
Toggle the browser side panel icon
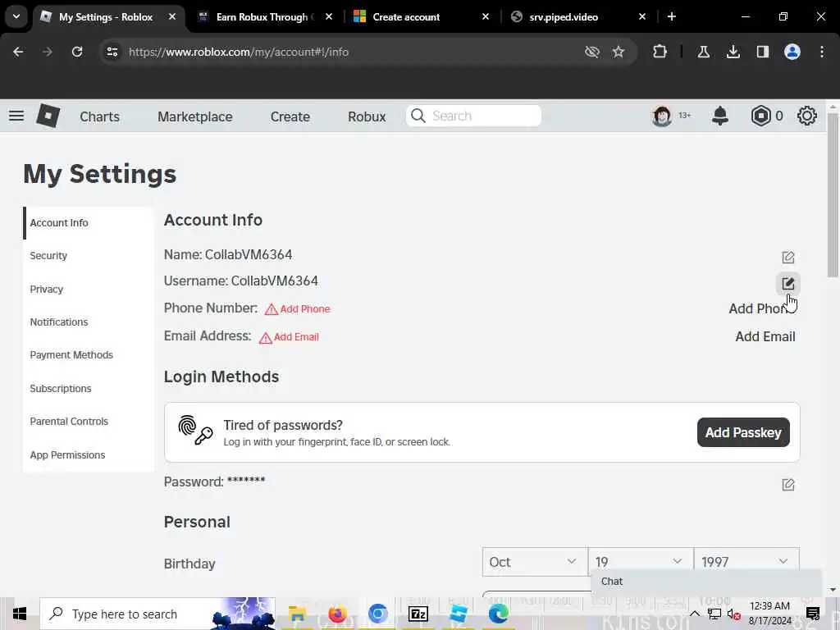click(763, 52)
